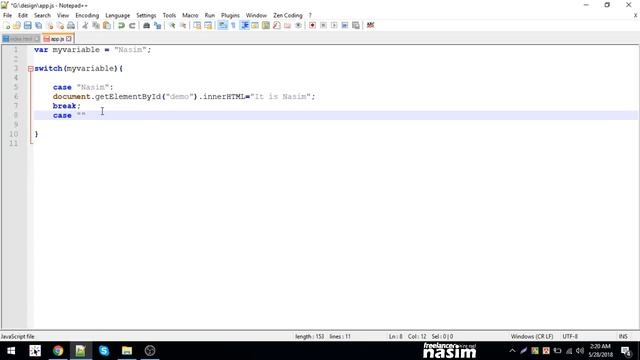640x360 pixels.
Task: Toggle the INS insert mode indicator
Action: coord(623,336)
